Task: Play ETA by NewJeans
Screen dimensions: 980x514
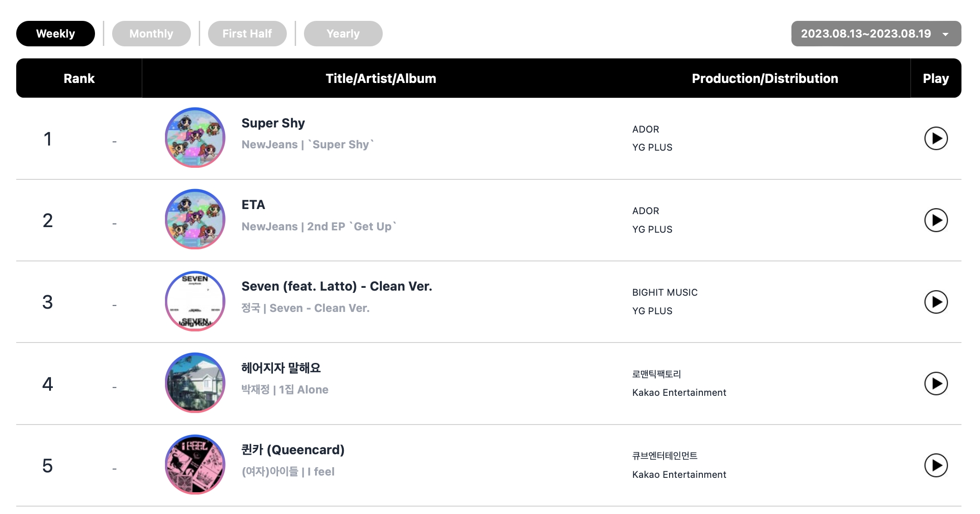Action: (936, 220)
